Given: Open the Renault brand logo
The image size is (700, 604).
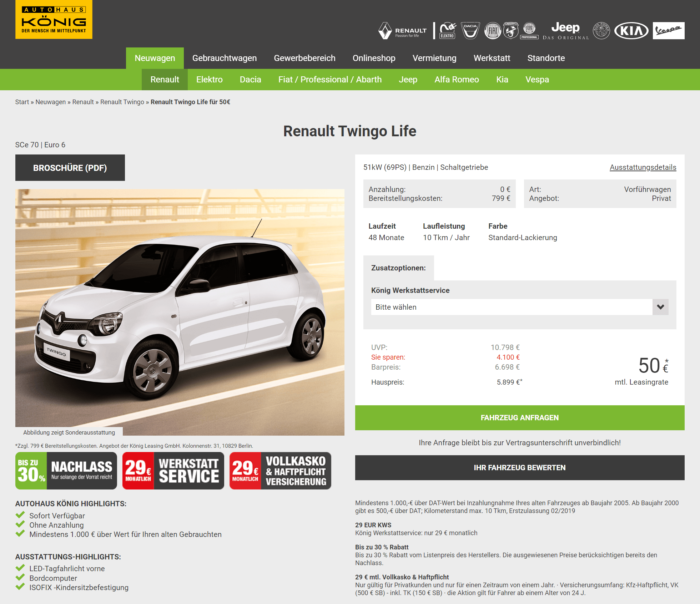Looking at the screenshot, I should click(x=402, y=31).
